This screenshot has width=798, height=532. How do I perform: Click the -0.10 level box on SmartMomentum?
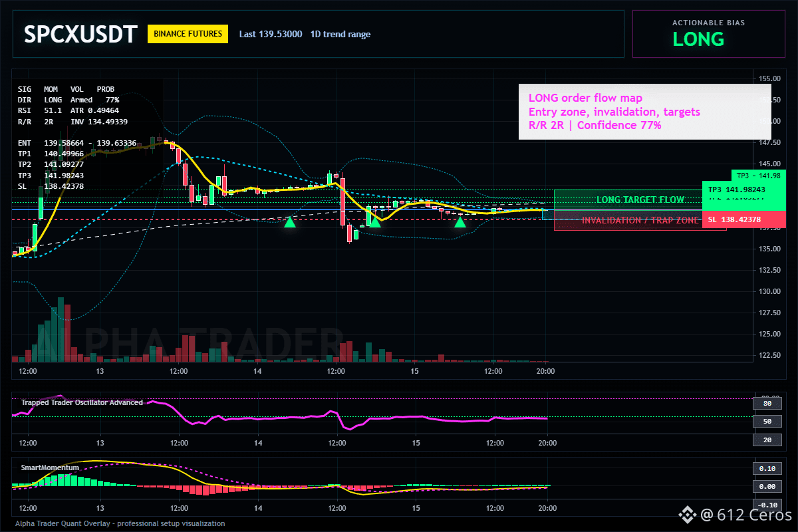click(x=767, y=504)
